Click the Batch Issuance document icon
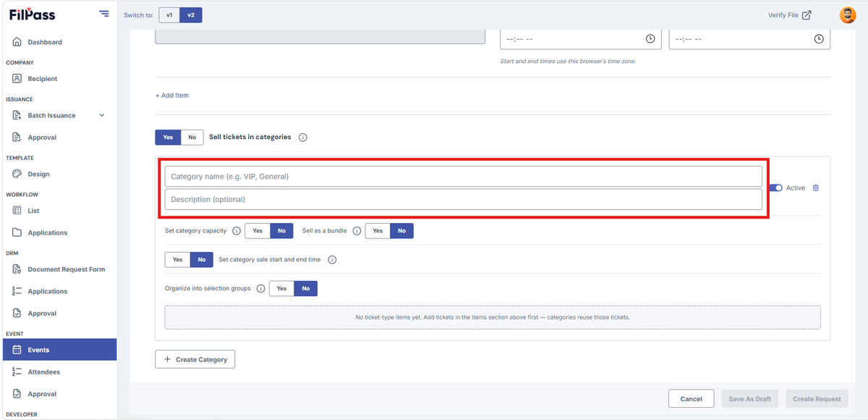Screen dimensions: 868x420 [x=17, y=115]
